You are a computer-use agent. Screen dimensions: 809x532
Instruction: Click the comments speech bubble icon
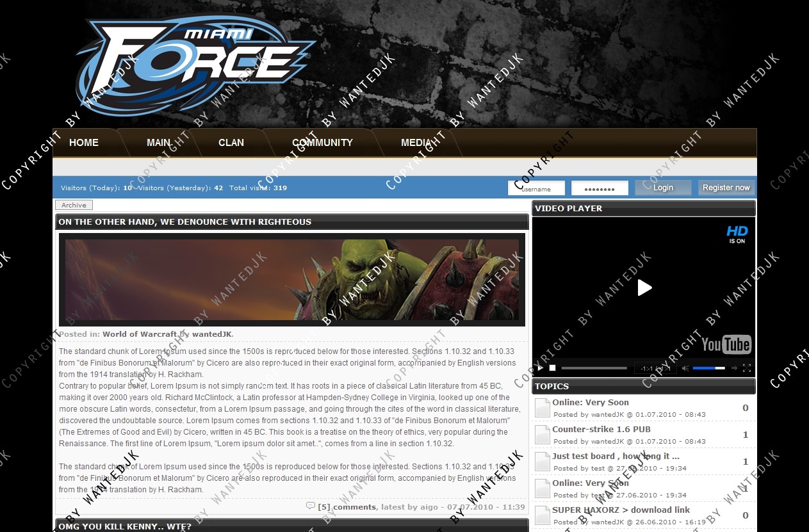[x=311, y=506]
